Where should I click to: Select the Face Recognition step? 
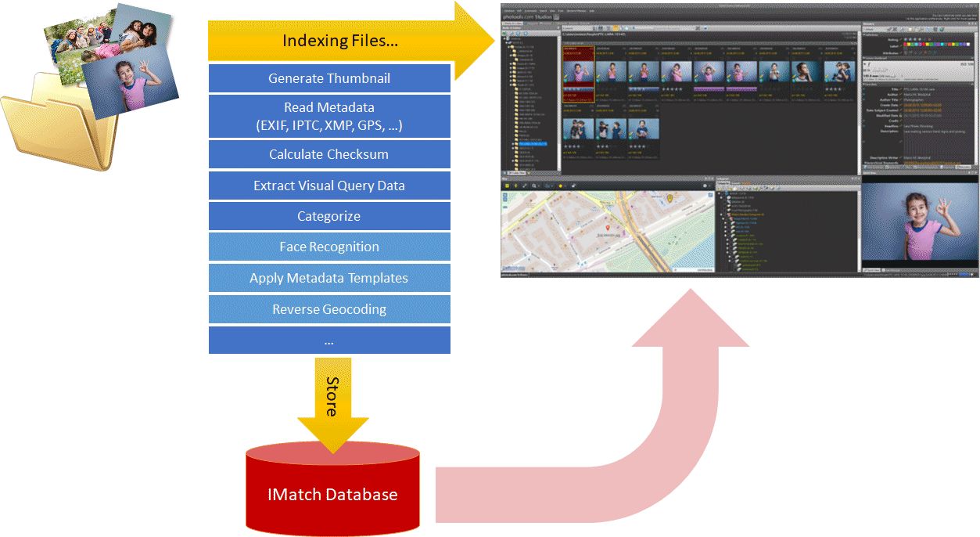point(329,247)
